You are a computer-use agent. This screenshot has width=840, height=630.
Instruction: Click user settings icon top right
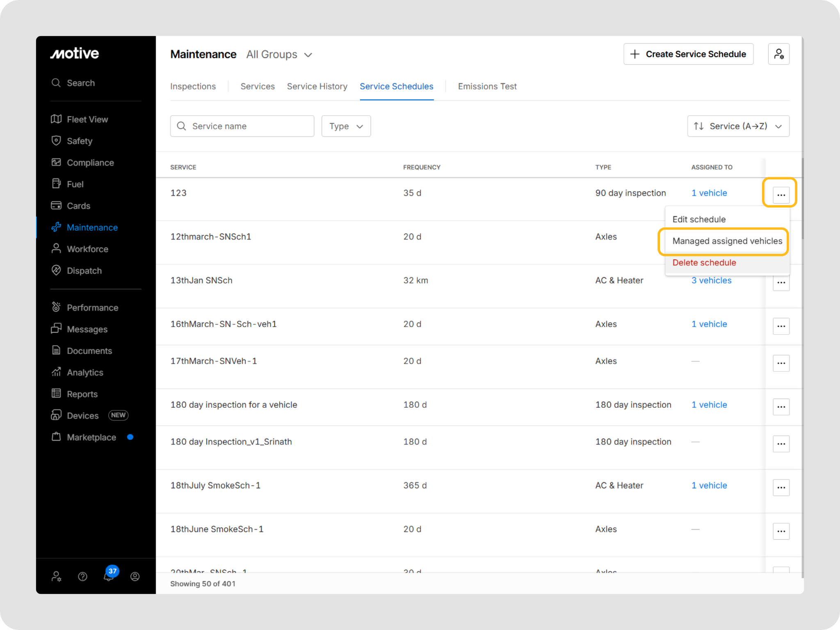click(x=778, y=54)
